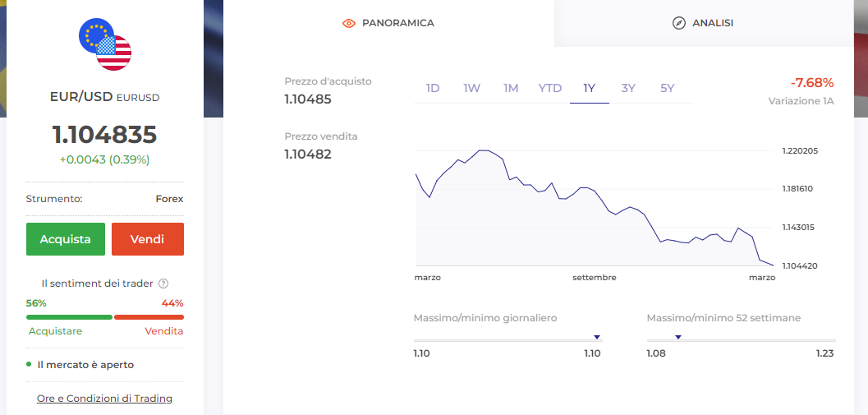Select the YTD chart timeframe

(x=550, y=88)
